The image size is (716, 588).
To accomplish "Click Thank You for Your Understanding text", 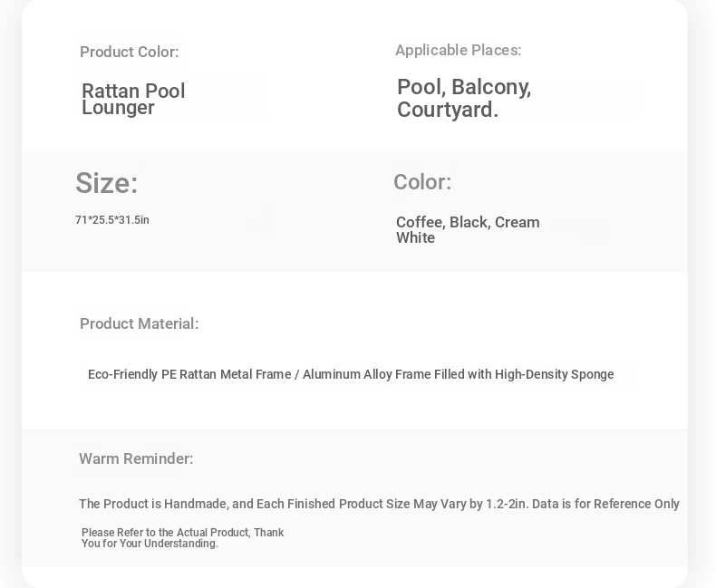I will point(183,538).
